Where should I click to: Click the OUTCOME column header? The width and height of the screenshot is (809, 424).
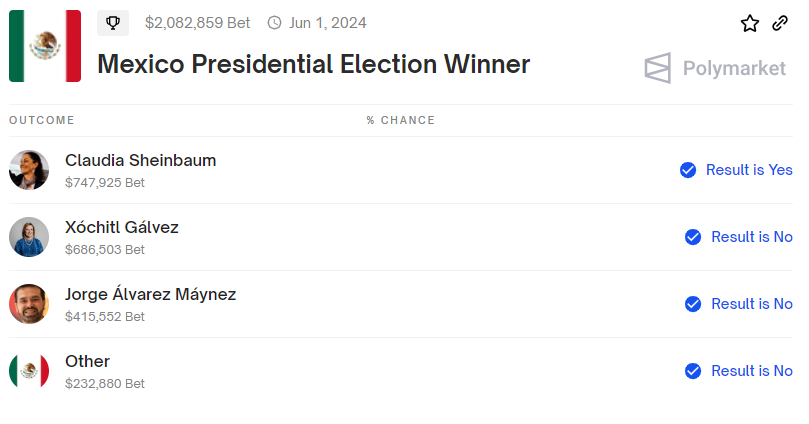click(x=42, y=120)
